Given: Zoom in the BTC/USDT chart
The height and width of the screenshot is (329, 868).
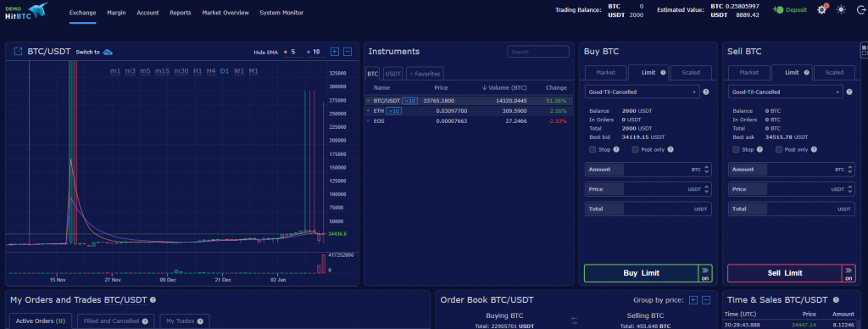Looking at the screenshot, I should (334, 52).
